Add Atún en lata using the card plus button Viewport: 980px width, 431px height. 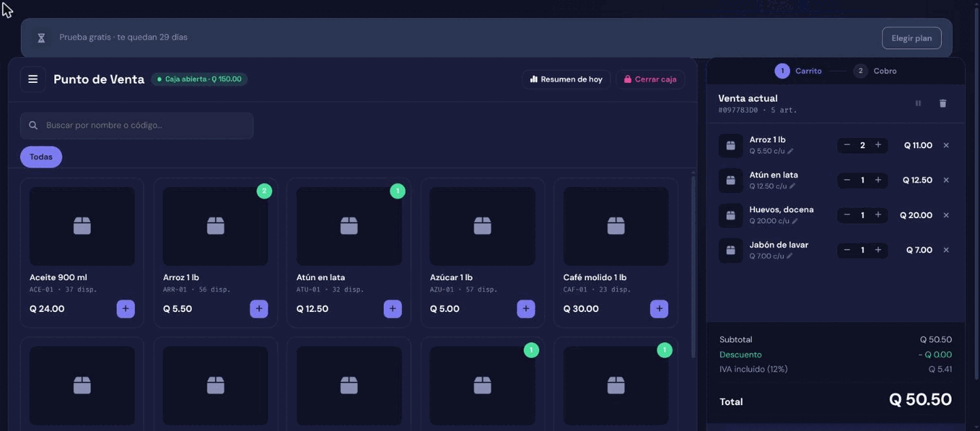[393, 309]
